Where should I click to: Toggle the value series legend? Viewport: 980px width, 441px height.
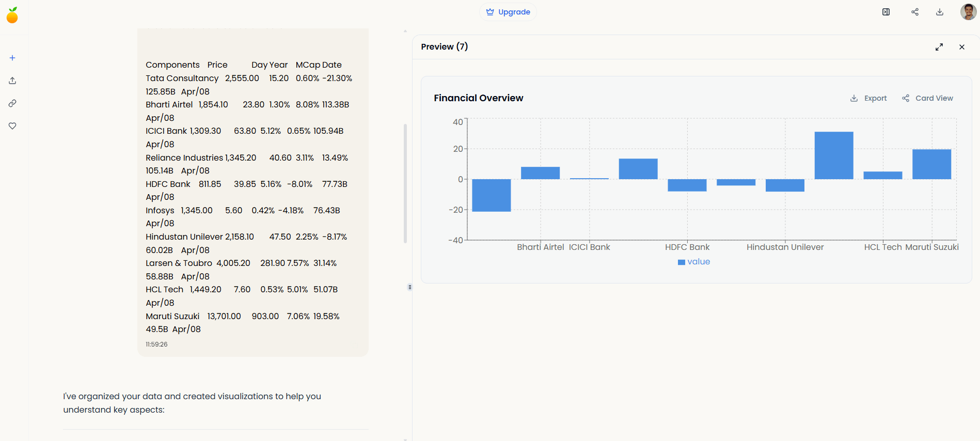[693, 262]
